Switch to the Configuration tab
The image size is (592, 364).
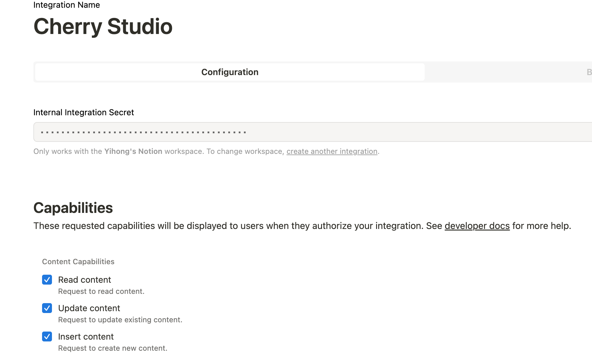pyautogui.click(x=230, y=72)
